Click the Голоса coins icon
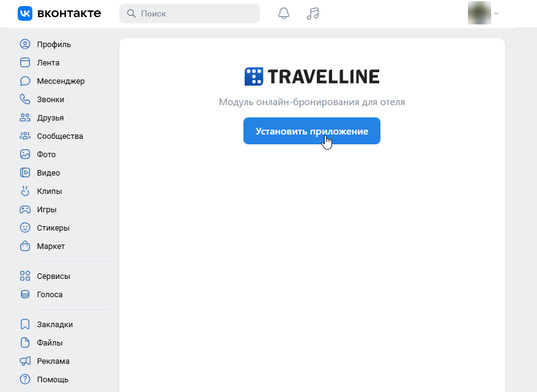 pos(25,294)
